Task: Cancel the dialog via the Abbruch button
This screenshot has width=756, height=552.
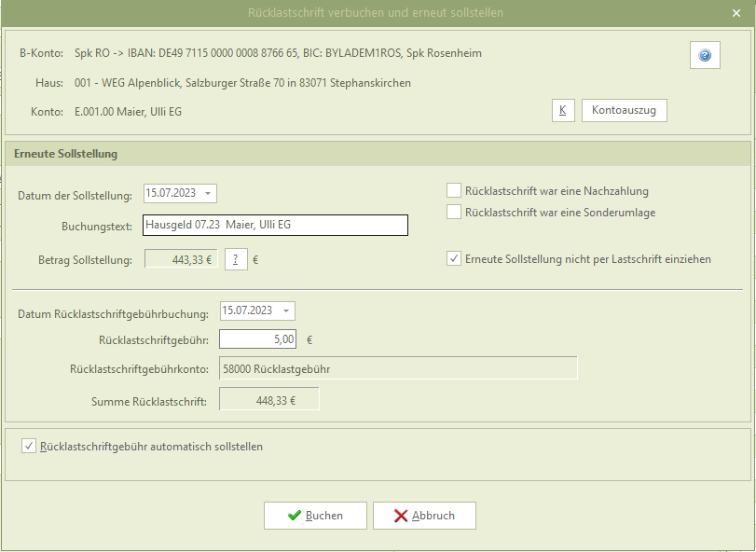Action: click(x=424, y=516)
